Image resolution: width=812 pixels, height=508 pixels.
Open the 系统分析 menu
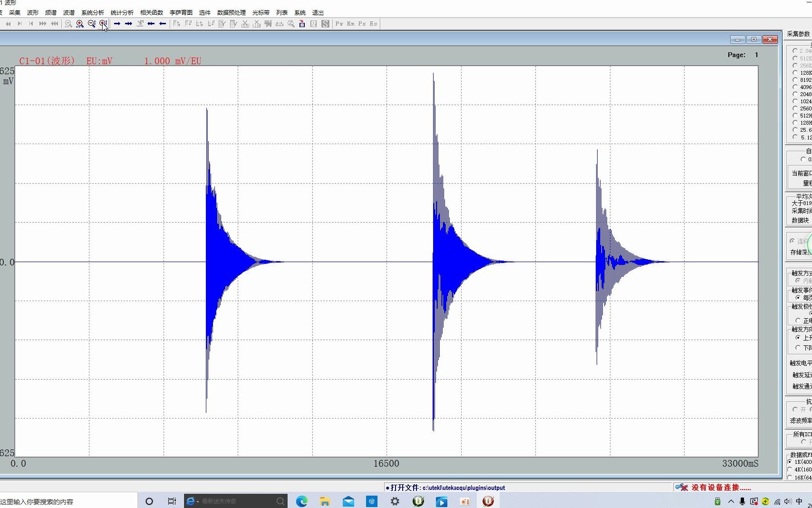click(93, 12)
